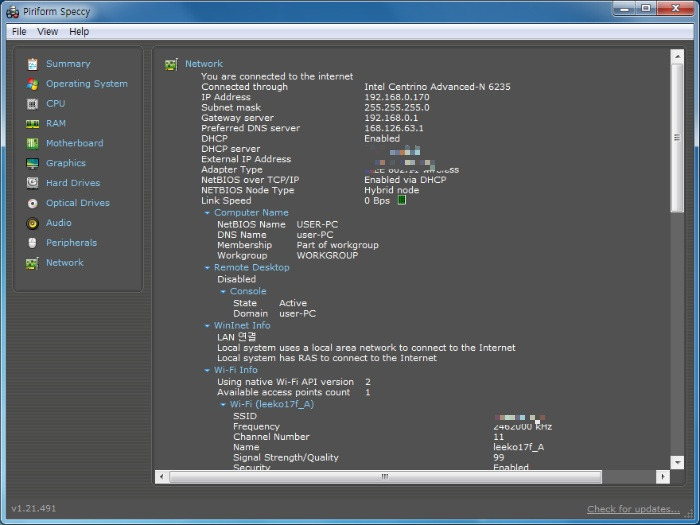Image resolution: width=700 pixels, height=525 pixels.
Task: Click the Summary clipboard icon
Action: (32, 64)
